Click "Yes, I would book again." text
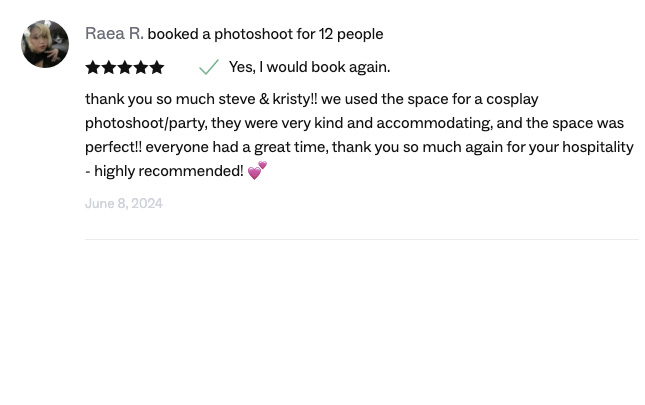Screen dimensions: 645x405 click(x=309, y=68)
